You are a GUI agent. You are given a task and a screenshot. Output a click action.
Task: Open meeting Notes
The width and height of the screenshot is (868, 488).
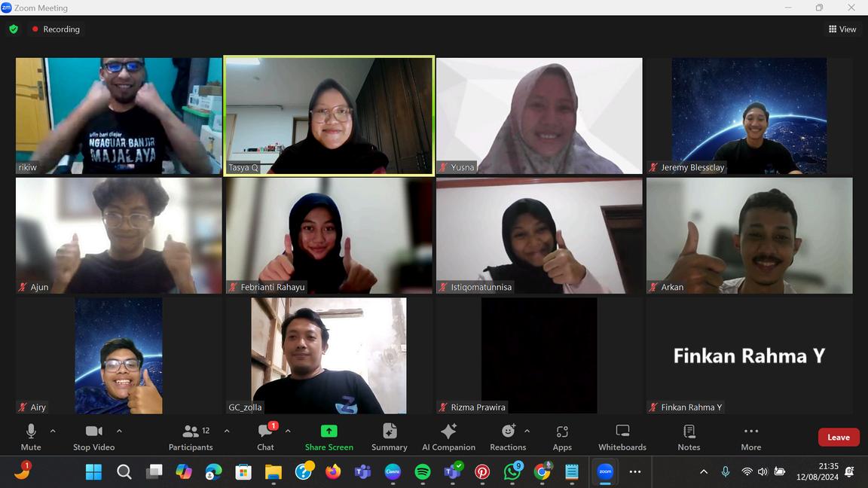click(x=689, y=437)
